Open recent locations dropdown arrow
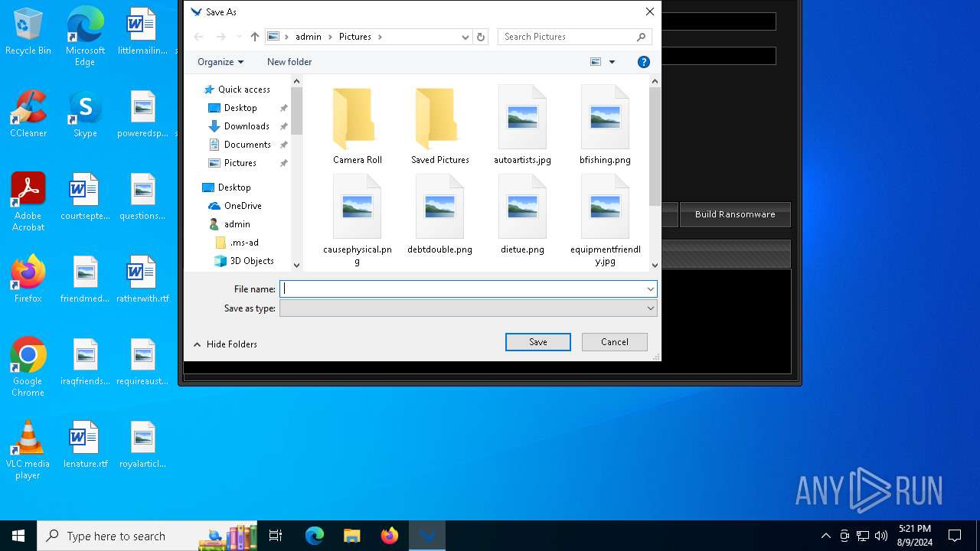 pyautogui.click(x=239, y=37)
